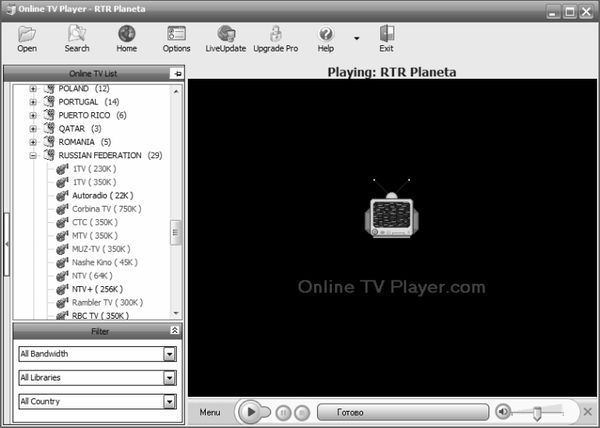The image size is (600, 428).
Task: Open the Help icon
Action: 326,36
